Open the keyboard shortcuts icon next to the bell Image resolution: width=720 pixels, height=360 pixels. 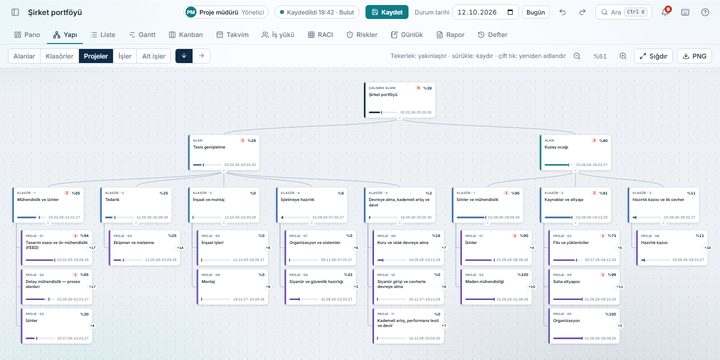(685, 12)
